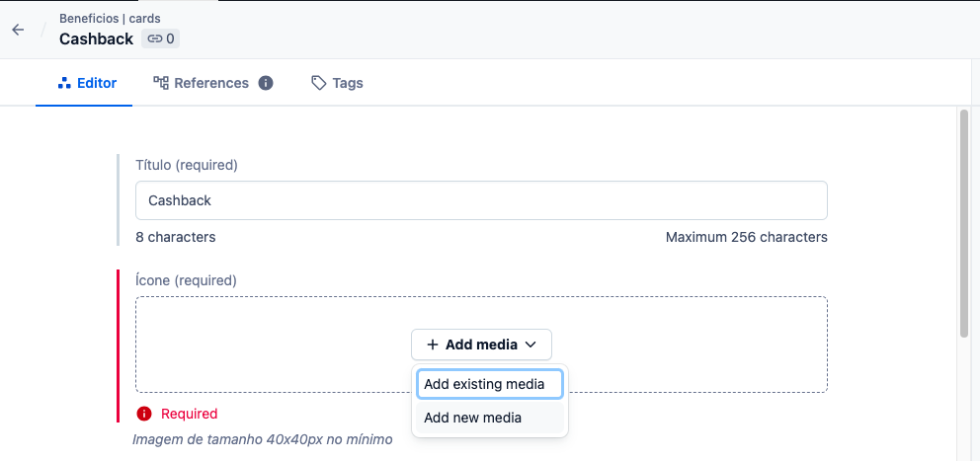Viewport: 980px width, 461px height.
Task: Collapse the Add media dropdown chevron
Action: (x=531, y=345)
